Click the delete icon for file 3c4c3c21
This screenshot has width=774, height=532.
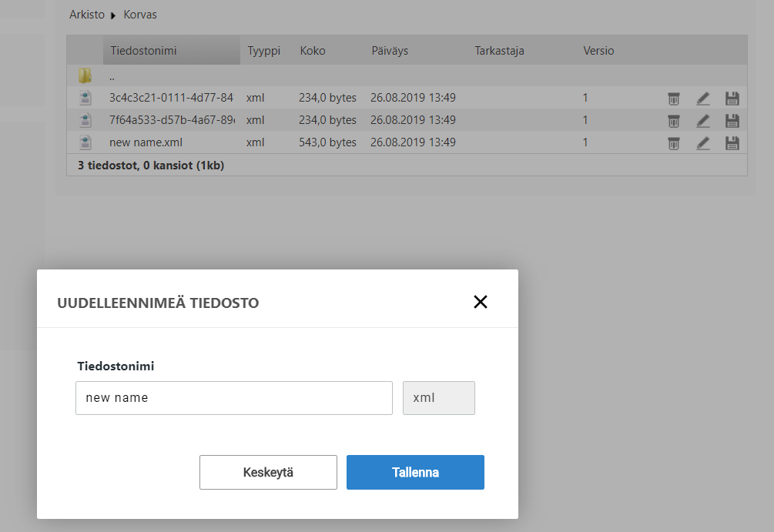point(674,99)
